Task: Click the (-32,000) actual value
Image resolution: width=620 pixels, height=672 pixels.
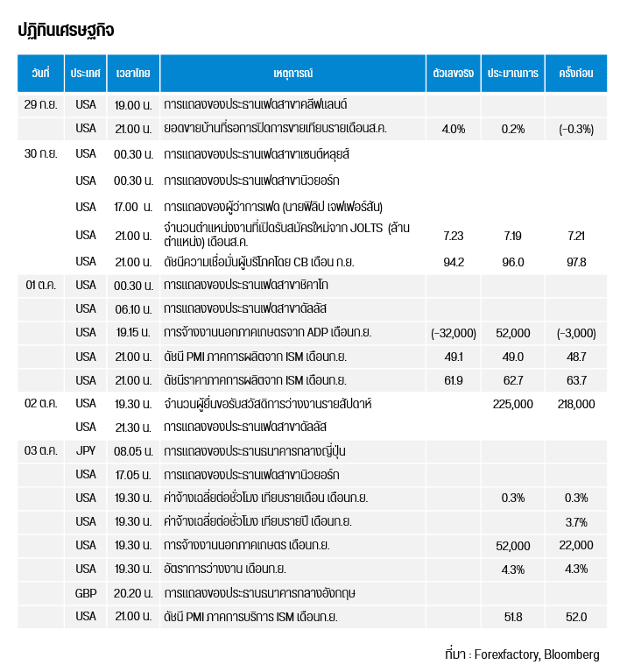Action: [x=453, y=333]
